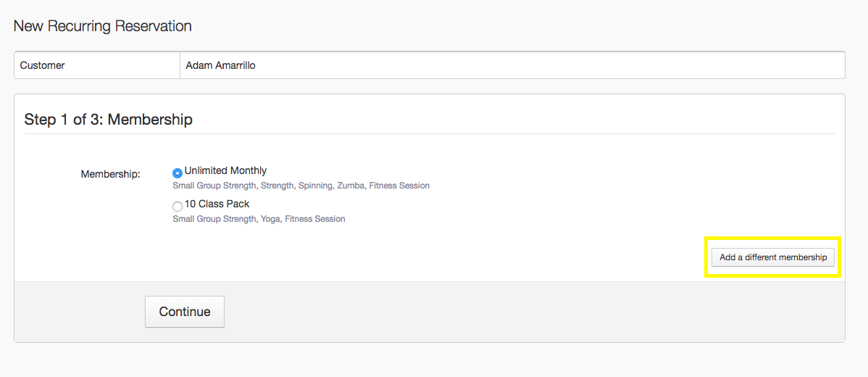Click Yoga in 10 Class Pack class list
The height and width of the screenshot is (377, 868).
click(x=270, y=219)
